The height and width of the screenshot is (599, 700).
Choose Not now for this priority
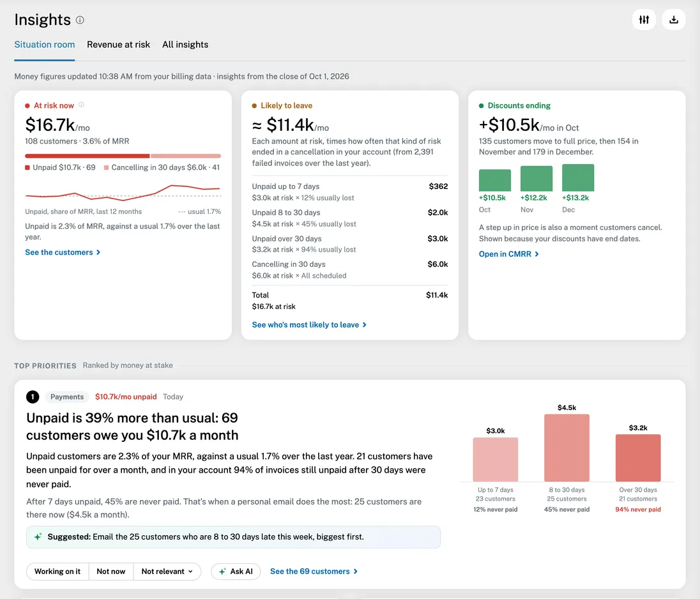click(x=110, y=572)
